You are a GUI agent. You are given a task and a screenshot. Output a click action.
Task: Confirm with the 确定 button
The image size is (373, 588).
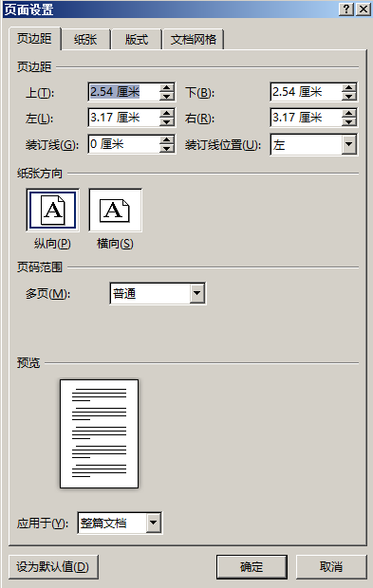pos(252,566)
